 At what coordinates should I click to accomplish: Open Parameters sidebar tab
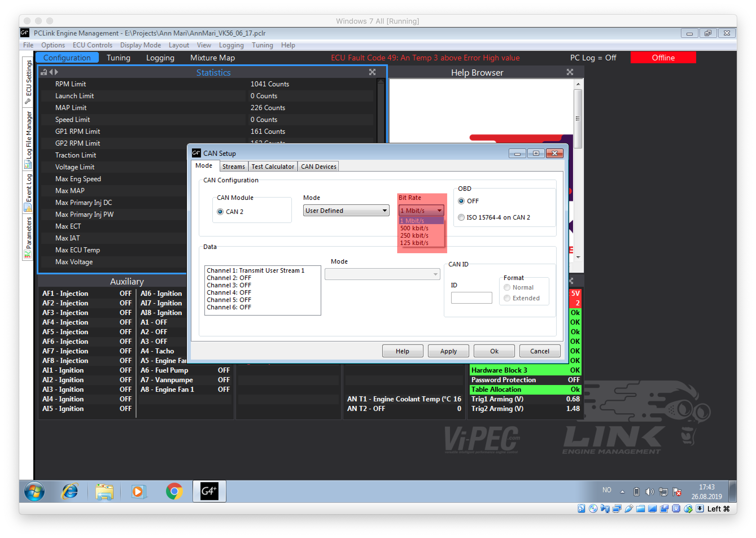[28, 237]
